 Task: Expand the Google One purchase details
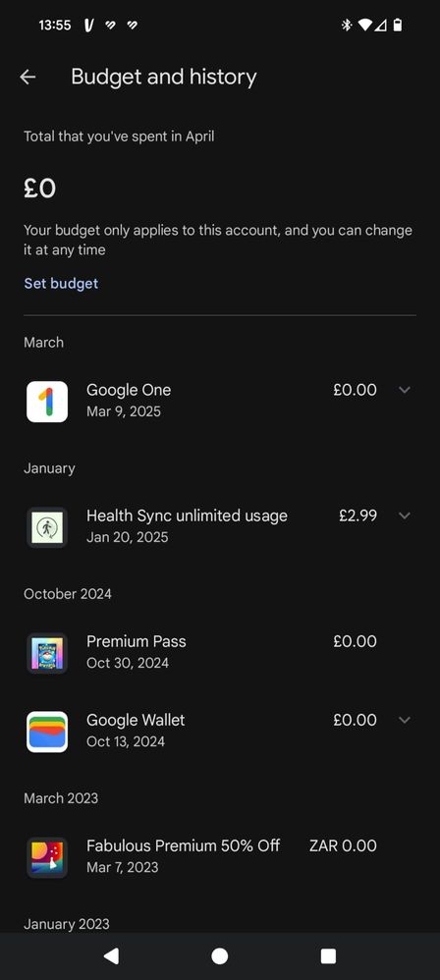pyautogui.click(x=405, y=390)
